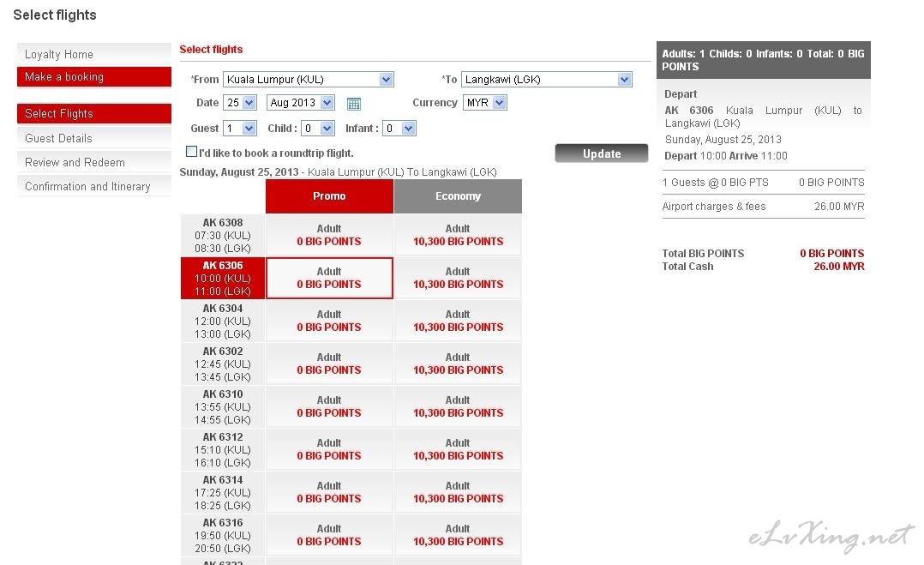Select Promo fare for flight AK 6310
The width and height of the screenshot is (924, 565).
click(x=329, y=406)
